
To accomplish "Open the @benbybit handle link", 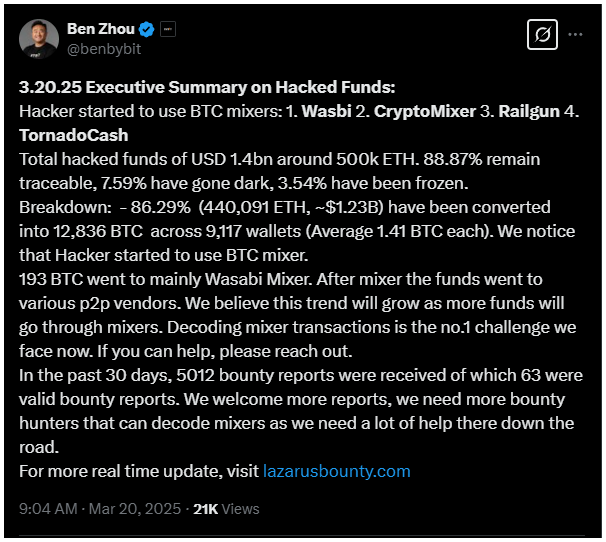I will (x=104, y=49).
